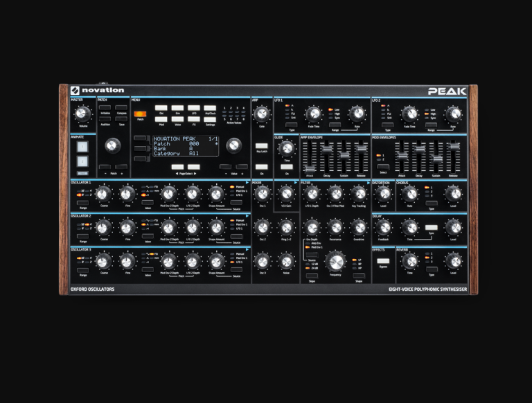The height and width of the screenshot is (403, 532).
Task: Open the Voice menu
Action: click(x=177, y=119)
